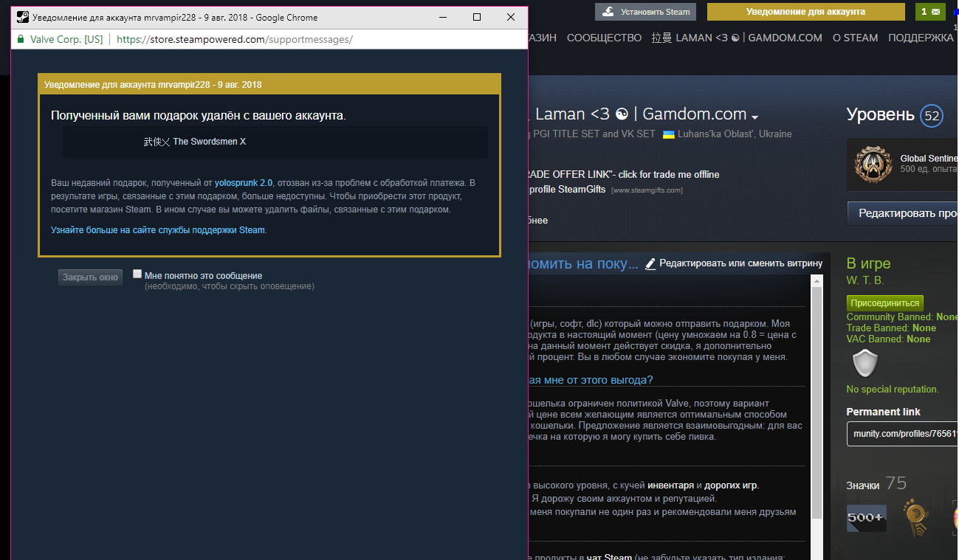Viewport: 959px width, 560px height.
Task: Click the 'Уровень' level label
Action: tap(881, 115)
